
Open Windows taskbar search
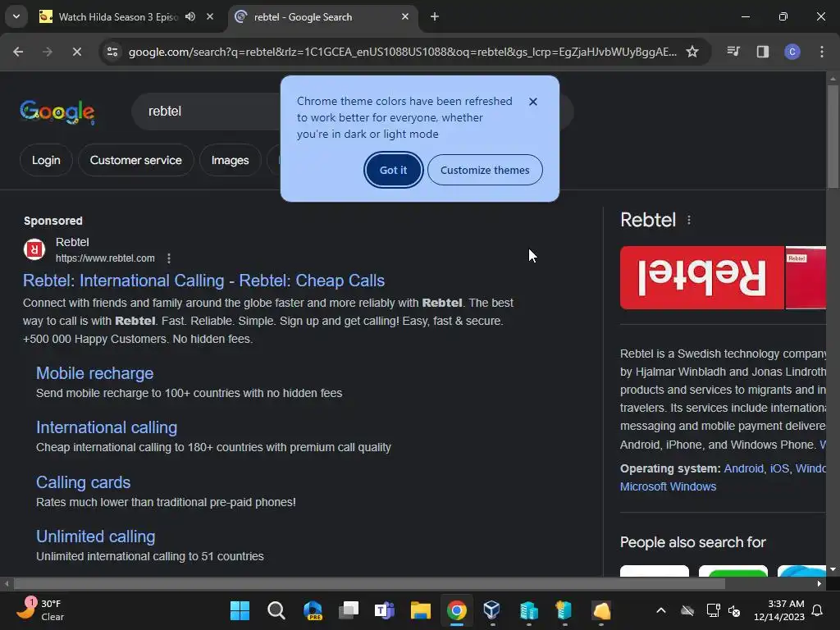pyautogui.click(x=276, y=610)
